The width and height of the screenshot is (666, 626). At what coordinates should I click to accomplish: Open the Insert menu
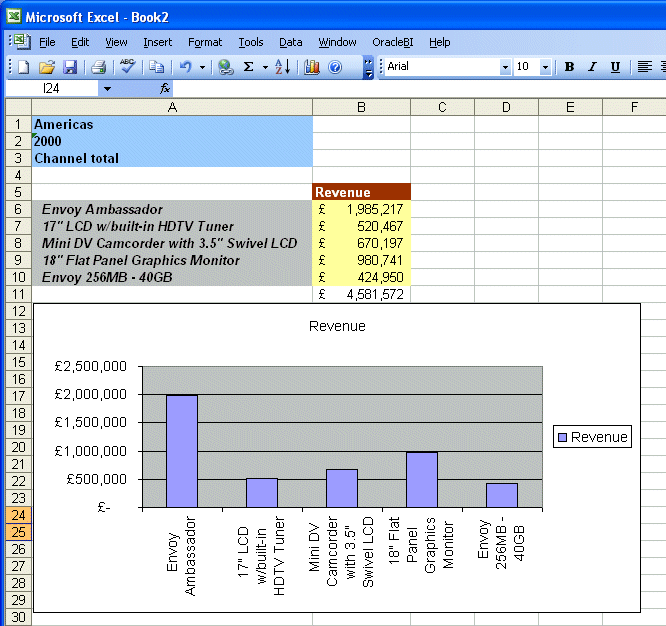pos(158,42)
